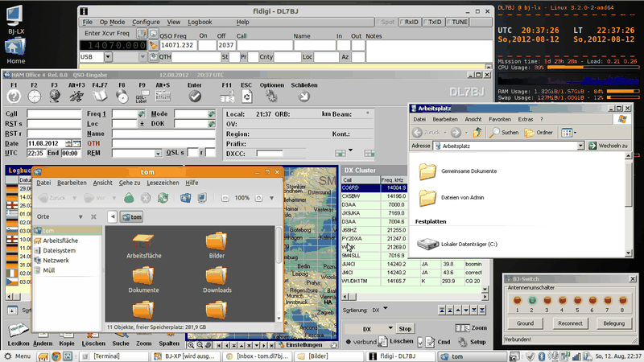Open the USB mode dropdown in fldigi
Viewport: 644px width, 362px height.
pyautogui.click(x=108, y=56)
